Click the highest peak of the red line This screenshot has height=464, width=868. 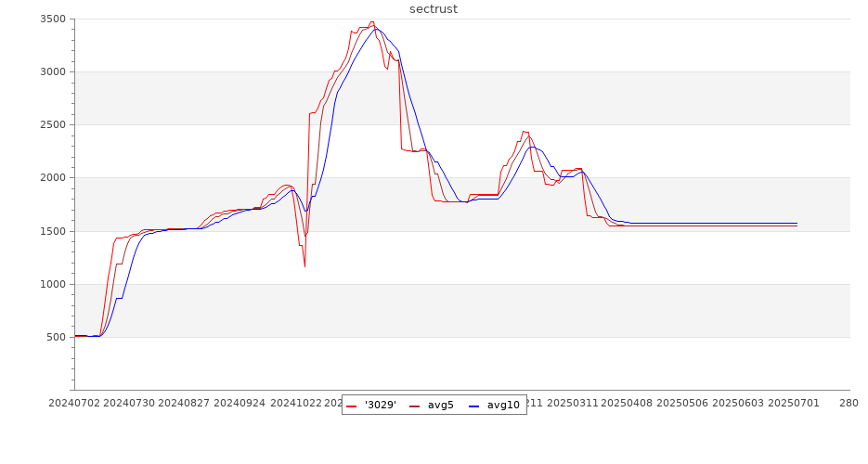(372, 22)
